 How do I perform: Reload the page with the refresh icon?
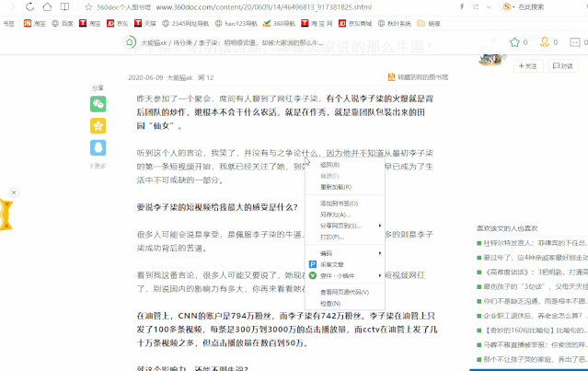(x=29, y=6)
